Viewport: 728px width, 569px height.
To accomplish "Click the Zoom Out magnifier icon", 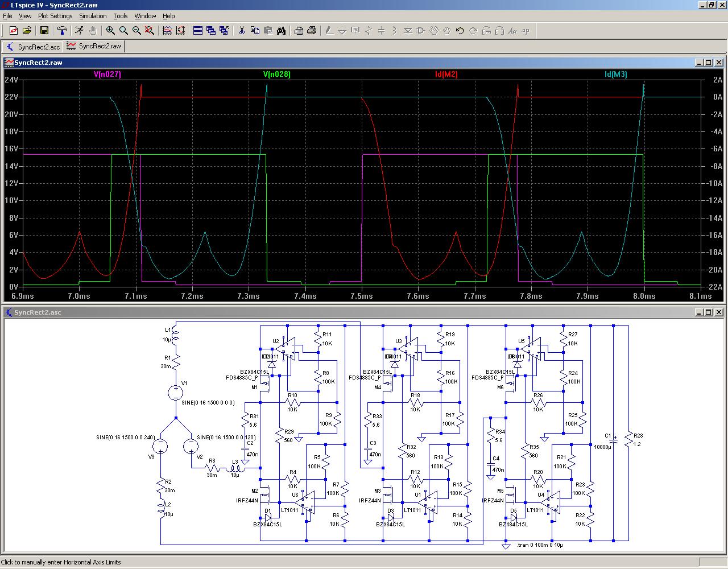I will tap(136, 31).
